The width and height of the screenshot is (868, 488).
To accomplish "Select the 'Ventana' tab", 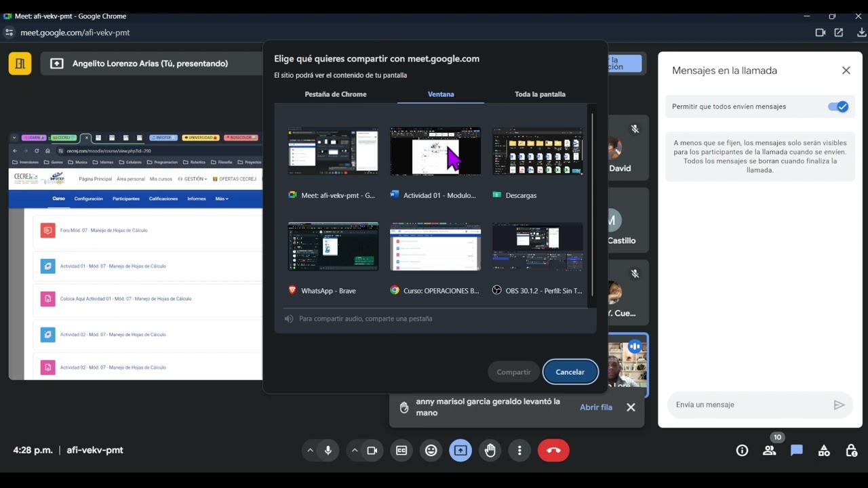I will click(x=441, y=94).
